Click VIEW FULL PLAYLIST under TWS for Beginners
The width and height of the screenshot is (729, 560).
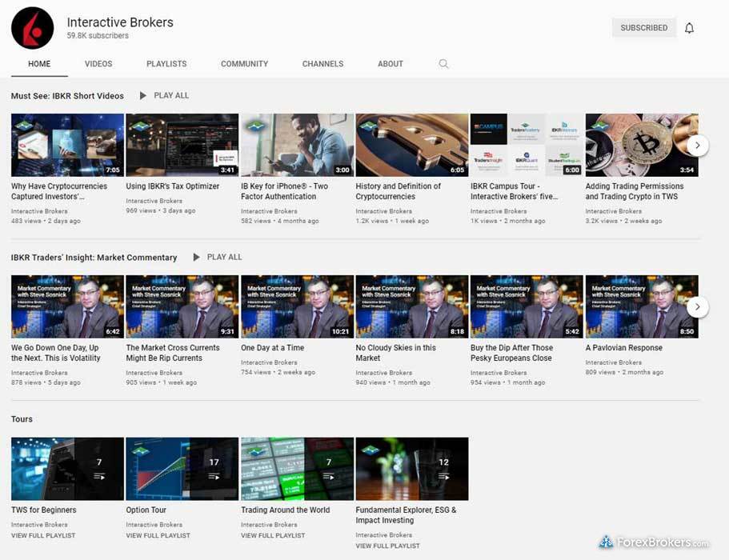(43, 535)
